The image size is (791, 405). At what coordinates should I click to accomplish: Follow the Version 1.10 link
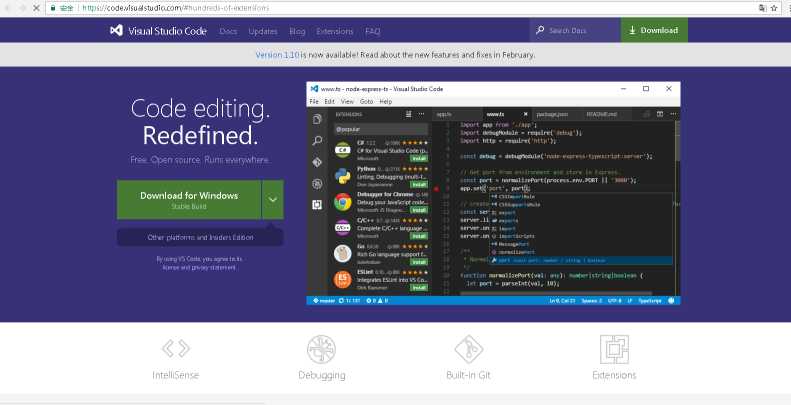click(x=277, y=54)
